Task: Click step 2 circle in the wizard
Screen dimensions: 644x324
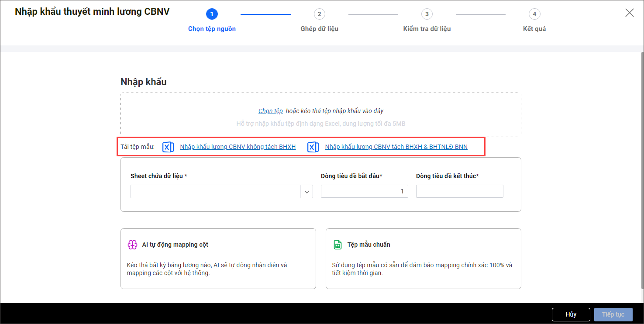Action: coord(319,14)
